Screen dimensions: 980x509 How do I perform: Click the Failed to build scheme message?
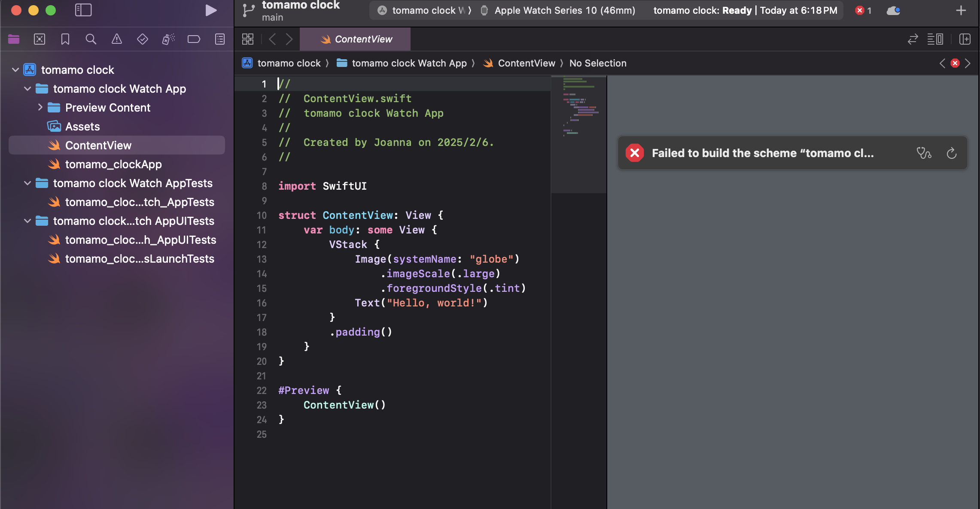763,153
